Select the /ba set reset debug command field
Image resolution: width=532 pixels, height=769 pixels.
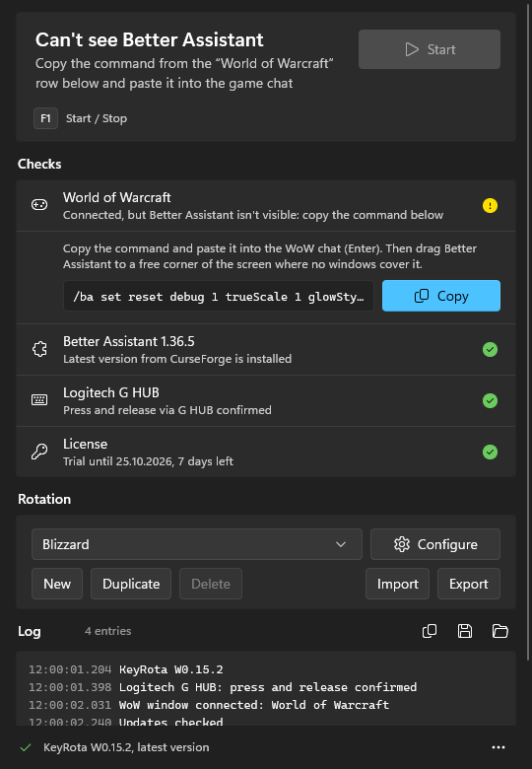pos(219,296)
